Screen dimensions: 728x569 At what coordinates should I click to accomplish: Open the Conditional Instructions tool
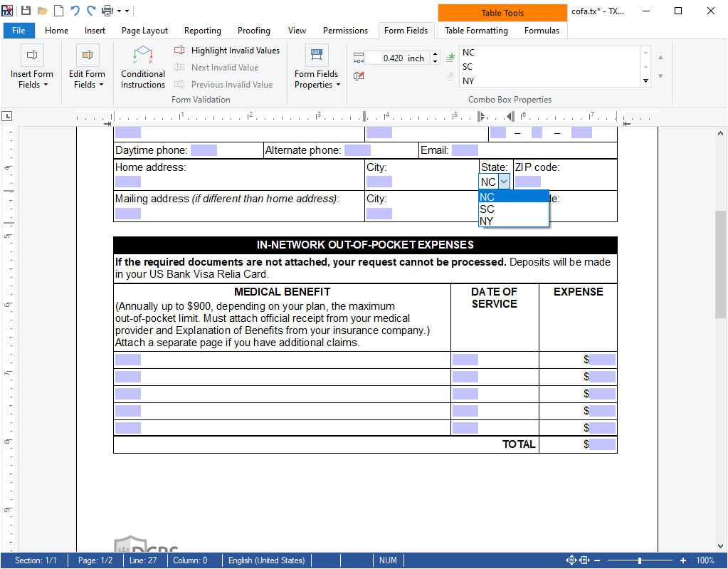coord(142,67)
